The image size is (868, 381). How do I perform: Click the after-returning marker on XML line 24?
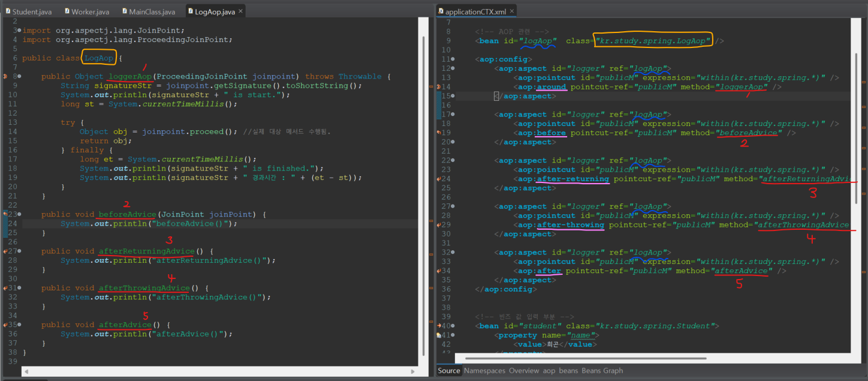coord(439,179)
